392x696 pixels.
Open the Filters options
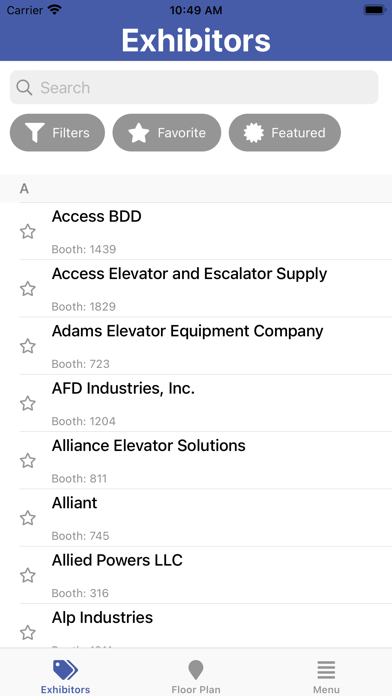click(x=57, y=133)
